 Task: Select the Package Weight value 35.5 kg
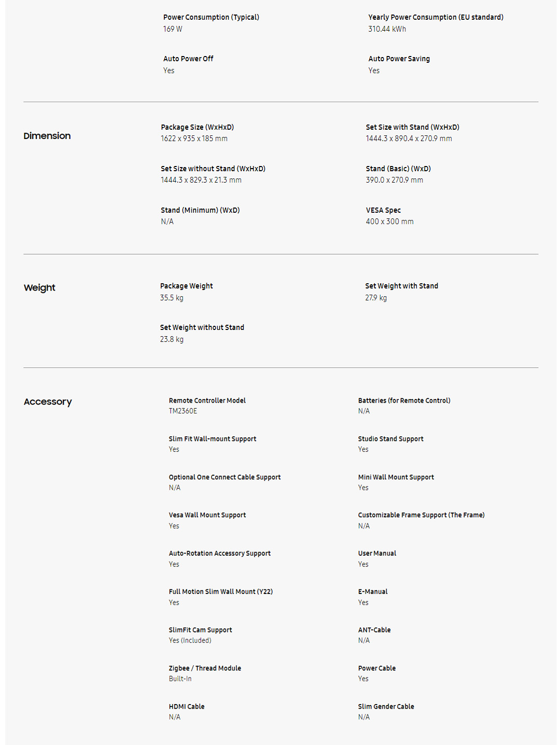point(172,298)
